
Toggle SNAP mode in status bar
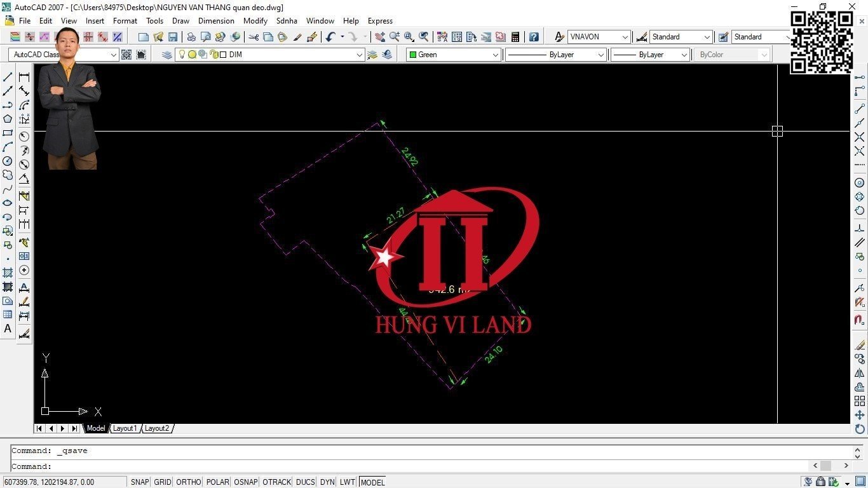(x=140, y=482)
